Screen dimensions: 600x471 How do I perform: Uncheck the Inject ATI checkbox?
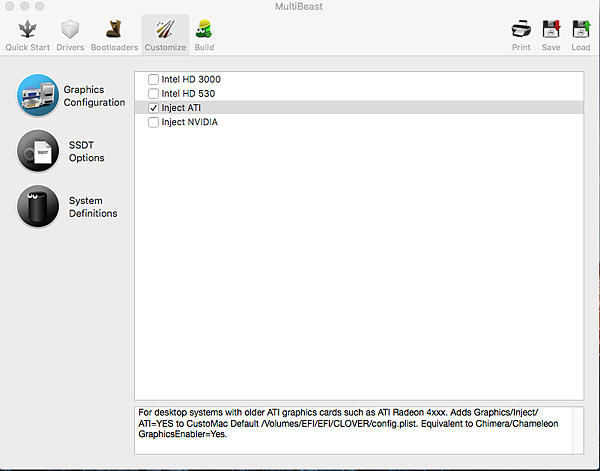tap(153, 108)
